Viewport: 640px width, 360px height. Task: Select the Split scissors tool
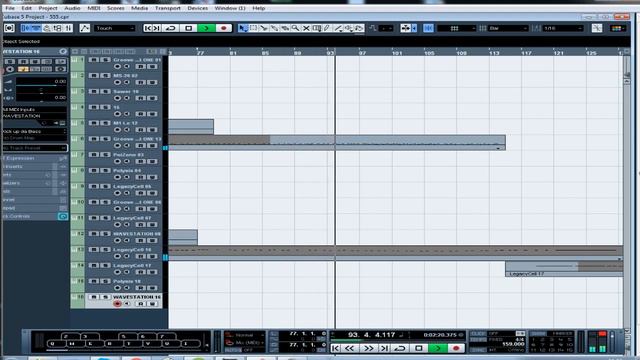click(264, 28)
